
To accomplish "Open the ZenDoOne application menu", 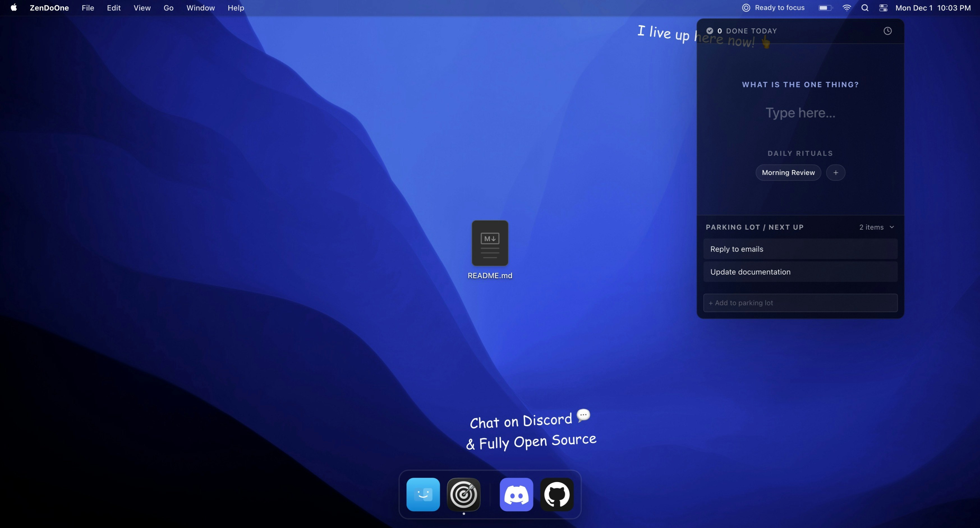I will pyautogui.click(x=49, y=8).
